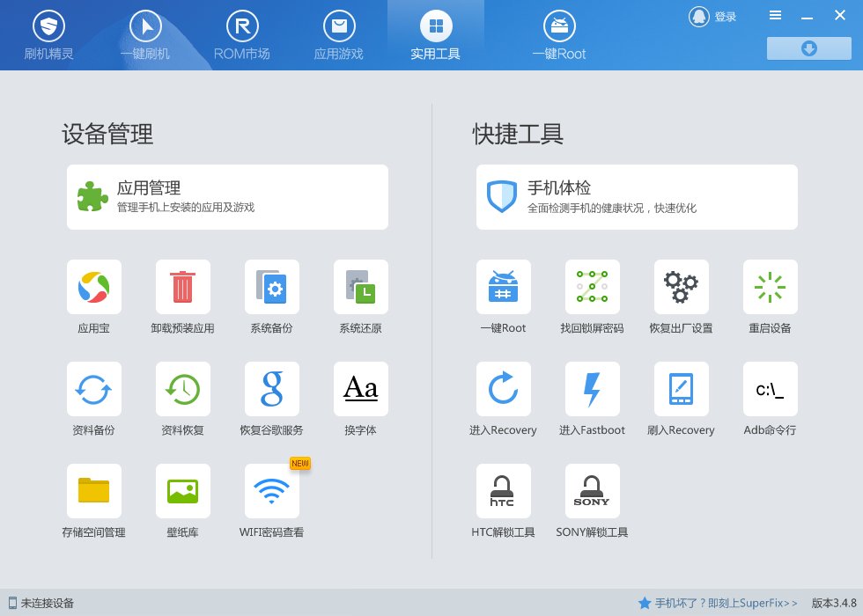Select the 换字体 font icon
Viewport: 863px width, 616px height.
(360, 389)
